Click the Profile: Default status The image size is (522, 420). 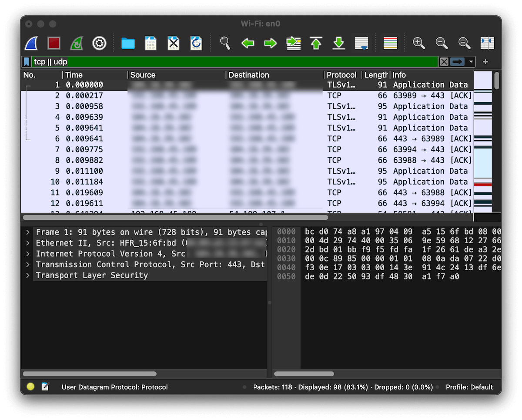coord(469,387)
